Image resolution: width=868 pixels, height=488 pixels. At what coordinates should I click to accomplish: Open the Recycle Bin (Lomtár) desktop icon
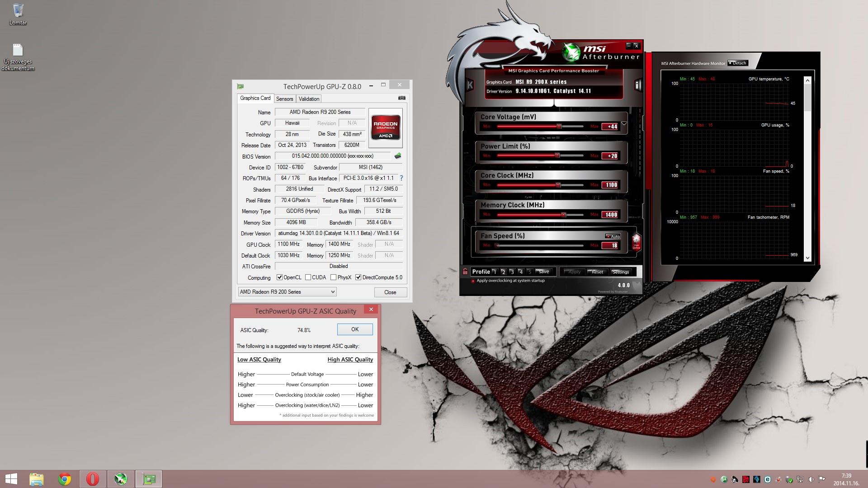tap(18, 14)
